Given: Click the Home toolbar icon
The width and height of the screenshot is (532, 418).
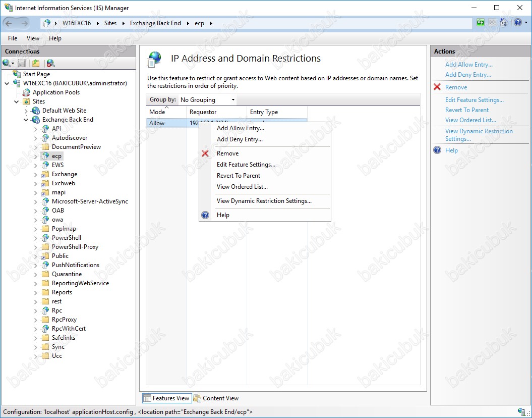Looking at the screenshot, I should point(504,23).
